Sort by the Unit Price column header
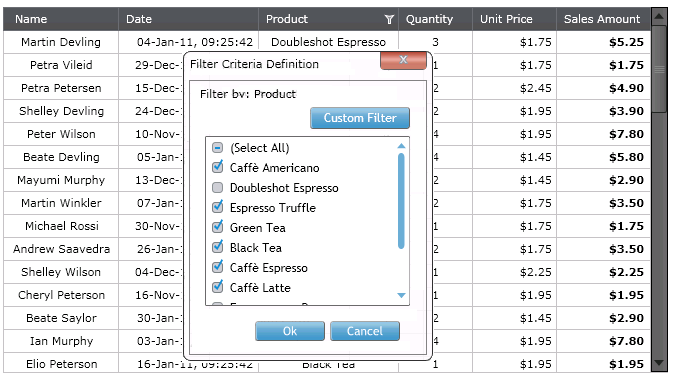Viewport: 673px width, 377px height. pos(514,19)
